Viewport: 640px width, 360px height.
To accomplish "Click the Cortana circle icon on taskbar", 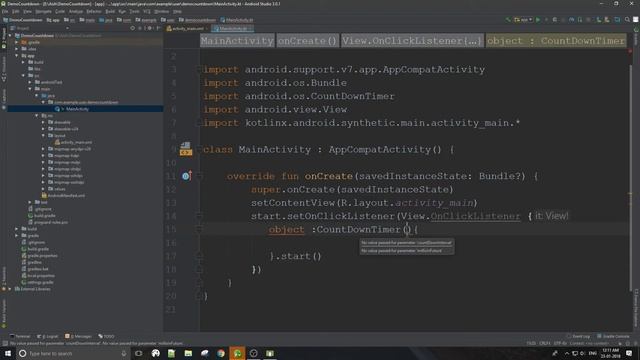I will [22, 353].
